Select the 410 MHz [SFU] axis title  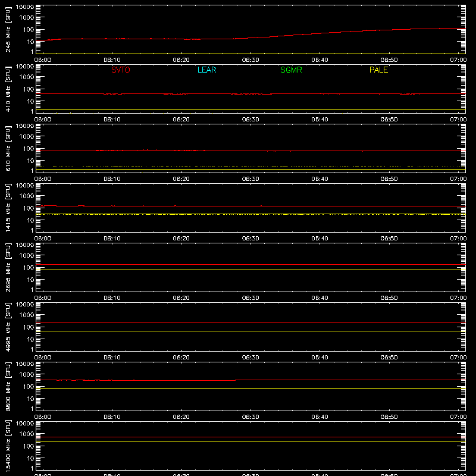[8, 89]
